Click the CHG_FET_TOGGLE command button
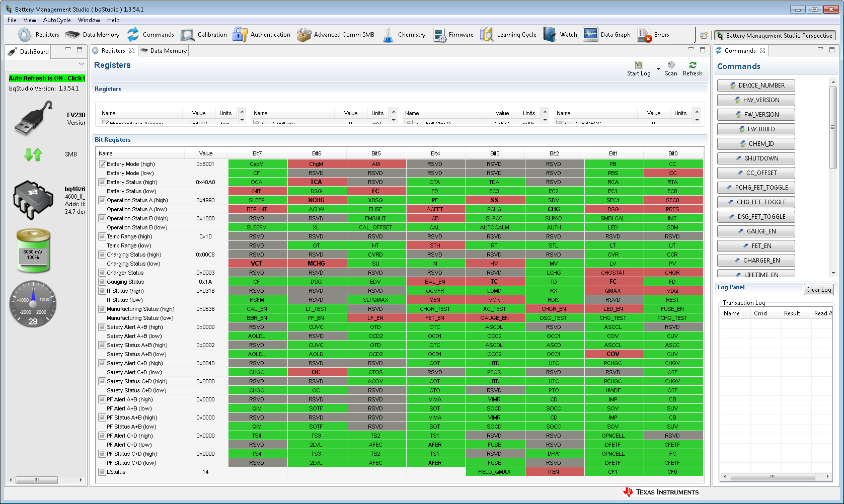 coord(756,202)
